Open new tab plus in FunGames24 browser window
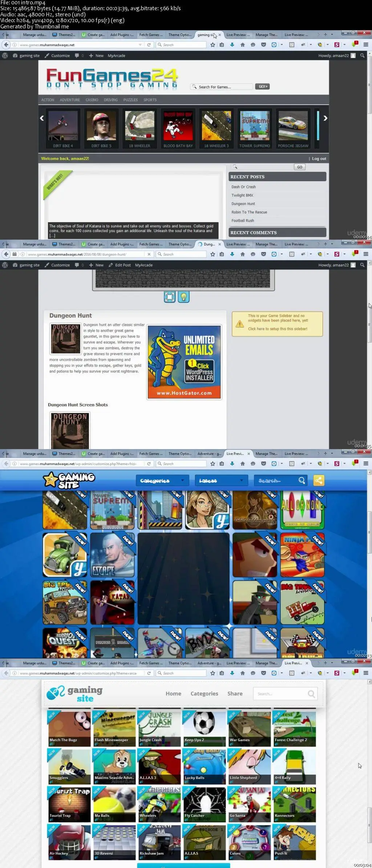The width and height of the screenshot is (372, 868). coord(325,35)
